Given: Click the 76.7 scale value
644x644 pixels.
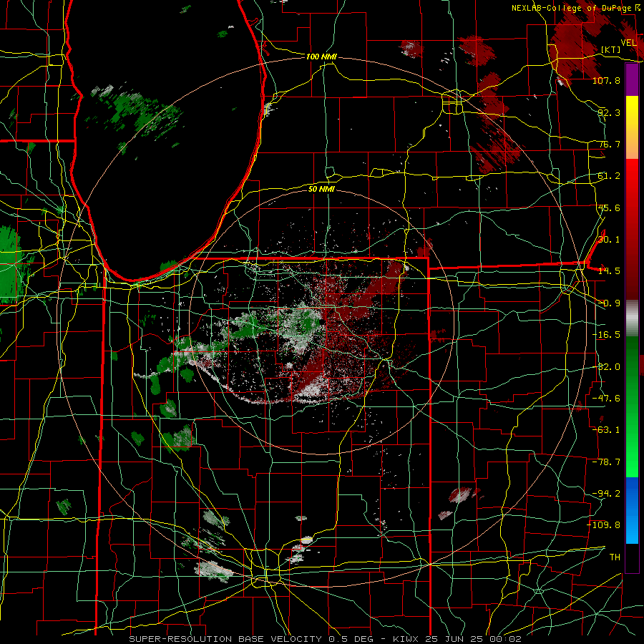Looking at the screenshot, I should coord(609,144).
